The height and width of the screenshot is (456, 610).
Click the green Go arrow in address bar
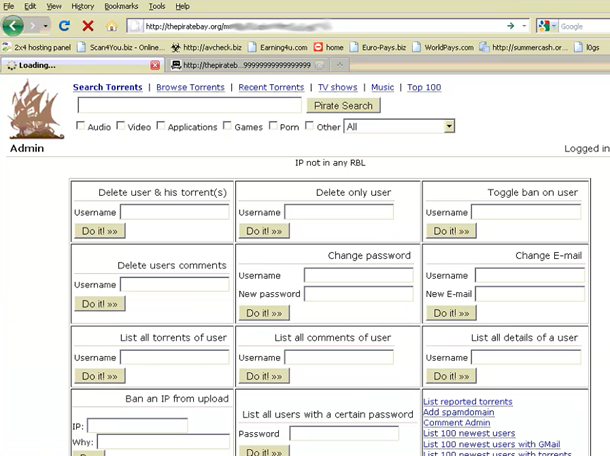510,26
